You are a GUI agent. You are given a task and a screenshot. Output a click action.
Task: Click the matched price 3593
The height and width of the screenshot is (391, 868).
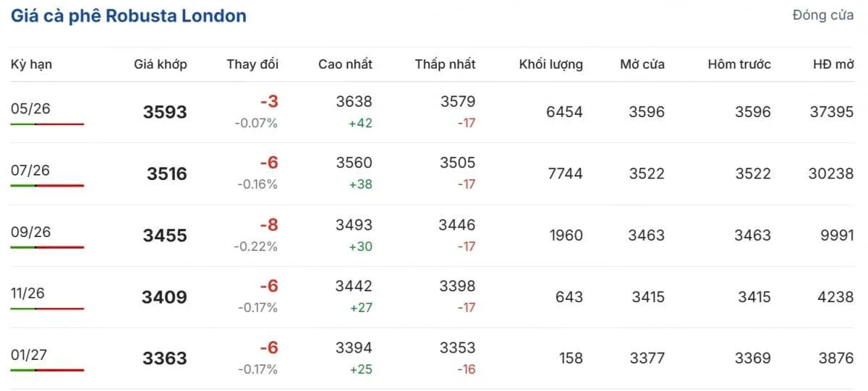point(165,112)
